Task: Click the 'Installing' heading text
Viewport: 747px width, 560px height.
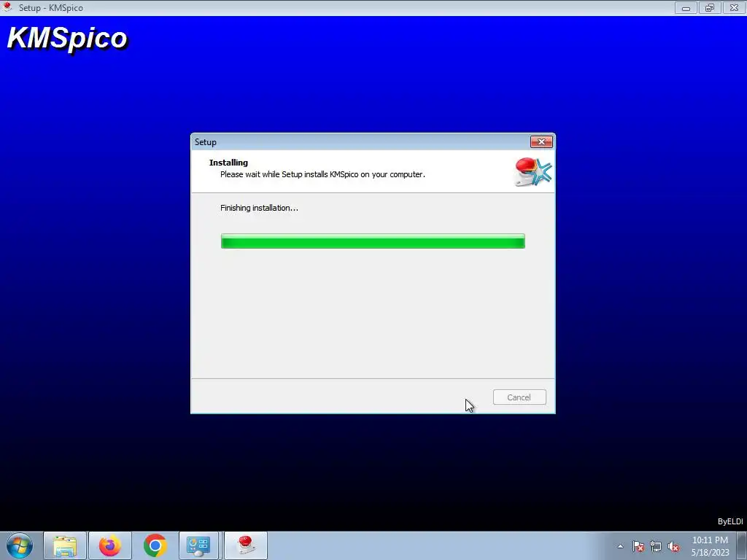Action: (x=228, y=163)
